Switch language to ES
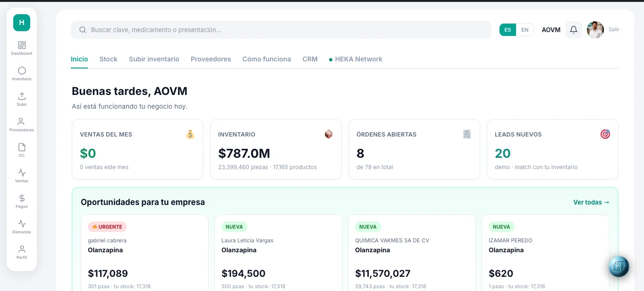 point(508,30)
